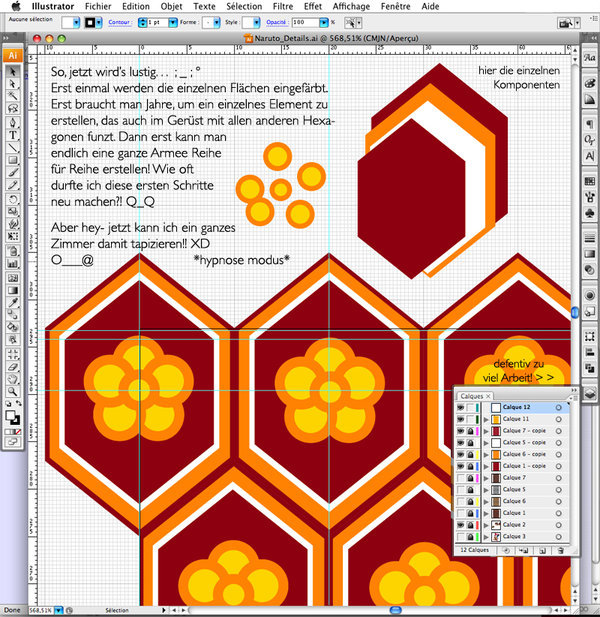Expand layer Calque 7 - copie
The image size is (600, 617).
pyautogui.click(x=486, y=431)
